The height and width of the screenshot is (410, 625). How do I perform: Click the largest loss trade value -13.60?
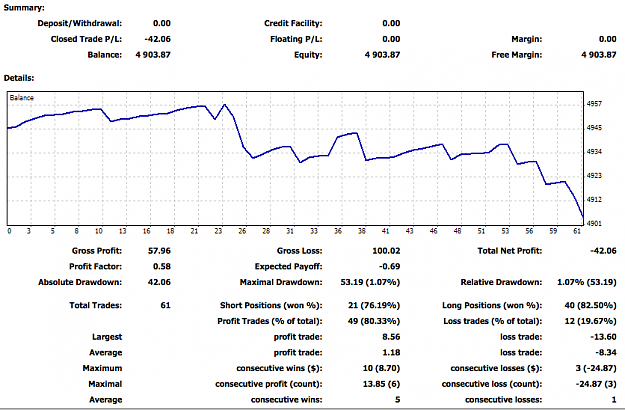pyautogui.click(x=603, y=337)
